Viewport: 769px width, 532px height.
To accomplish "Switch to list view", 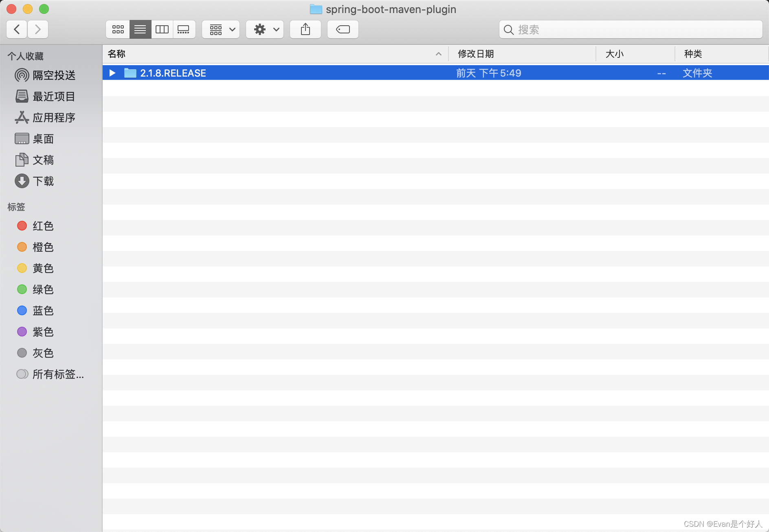I will click(x=140, y=29).
